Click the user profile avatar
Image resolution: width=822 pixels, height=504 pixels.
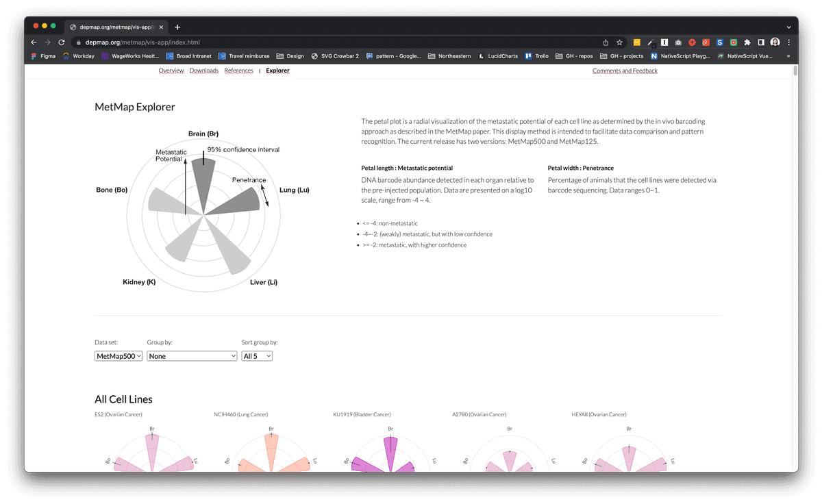click(775, 42)
